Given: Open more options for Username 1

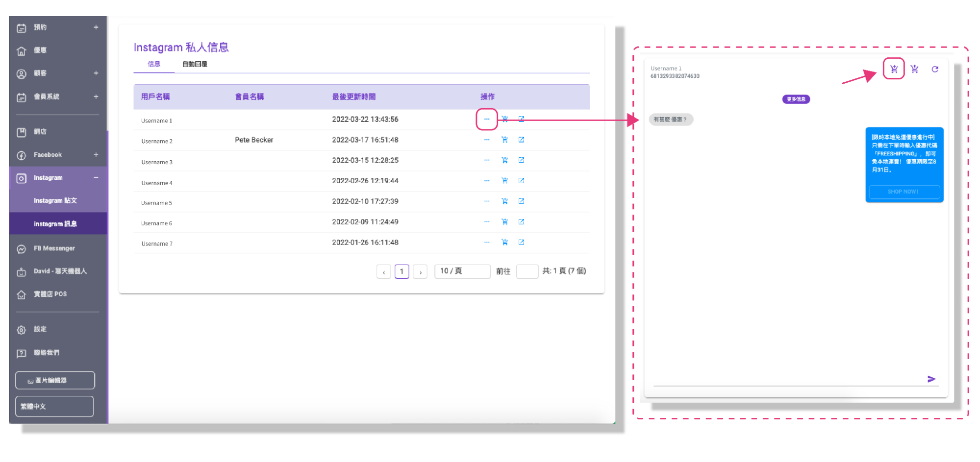Looking at the screenshot, I should coord(486,119).
